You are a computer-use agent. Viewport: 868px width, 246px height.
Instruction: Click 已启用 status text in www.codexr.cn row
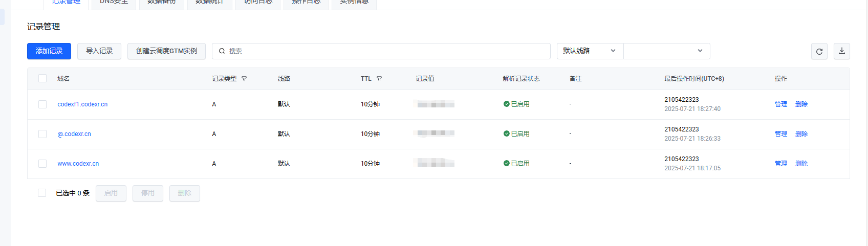coord(520,164)
